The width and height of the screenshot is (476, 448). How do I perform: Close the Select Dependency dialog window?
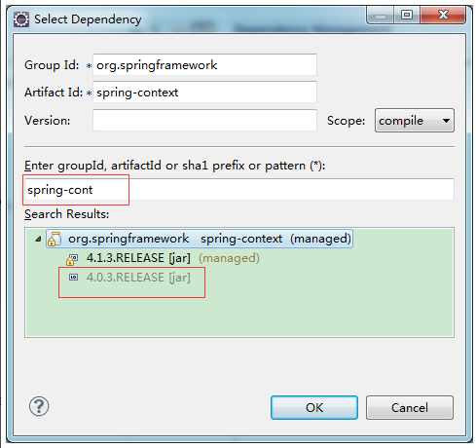[443, 15]
